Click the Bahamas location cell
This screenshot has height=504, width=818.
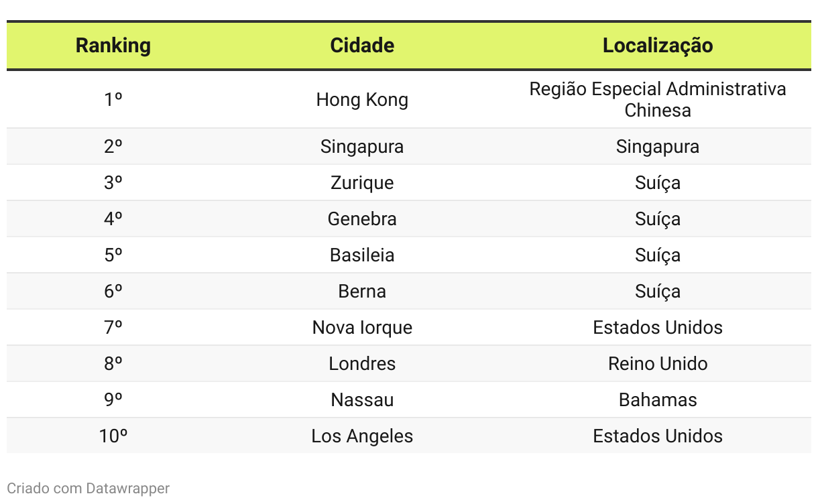(658, 400)
